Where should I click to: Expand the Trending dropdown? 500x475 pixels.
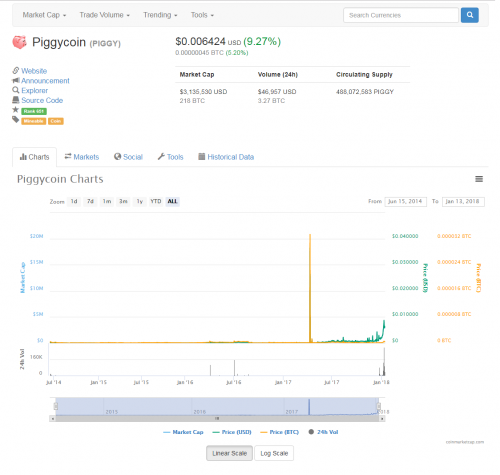click(160, 15)
